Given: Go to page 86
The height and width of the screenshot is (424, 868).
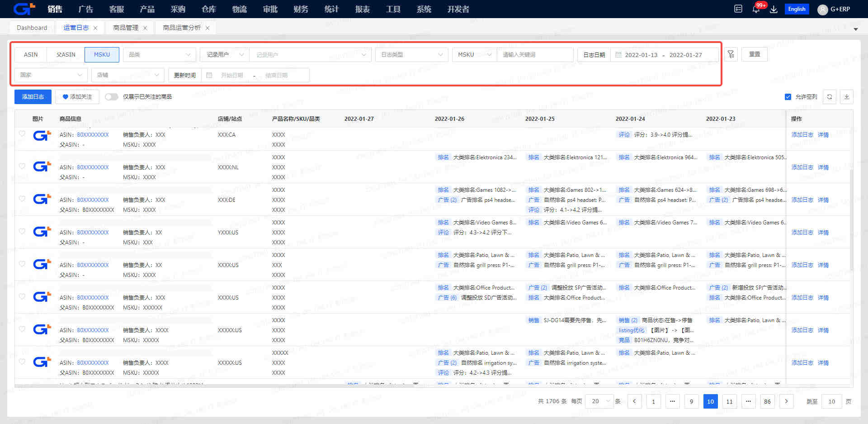Looking at the screenshot, I should point(767,401).
